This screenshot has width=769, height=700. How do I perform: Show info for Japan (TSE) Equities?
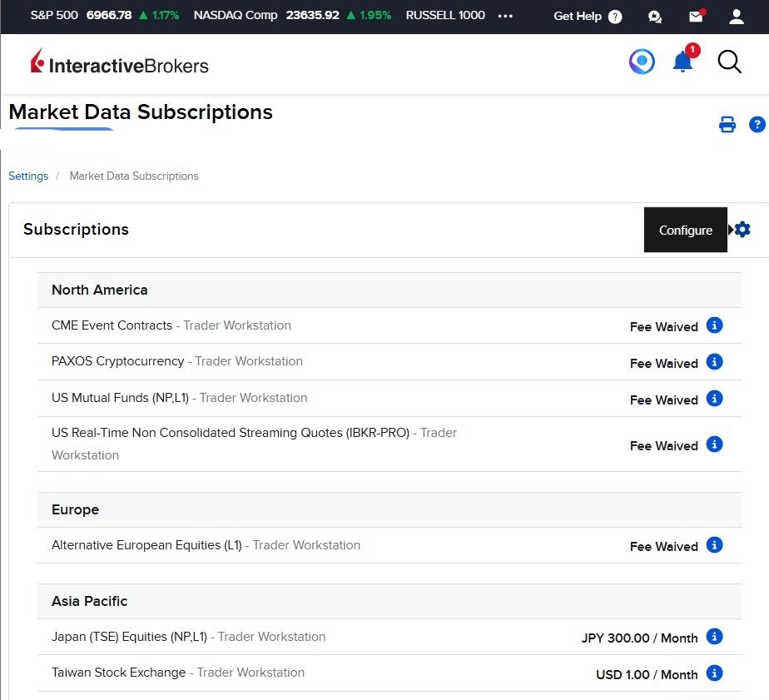click(714, 636)
